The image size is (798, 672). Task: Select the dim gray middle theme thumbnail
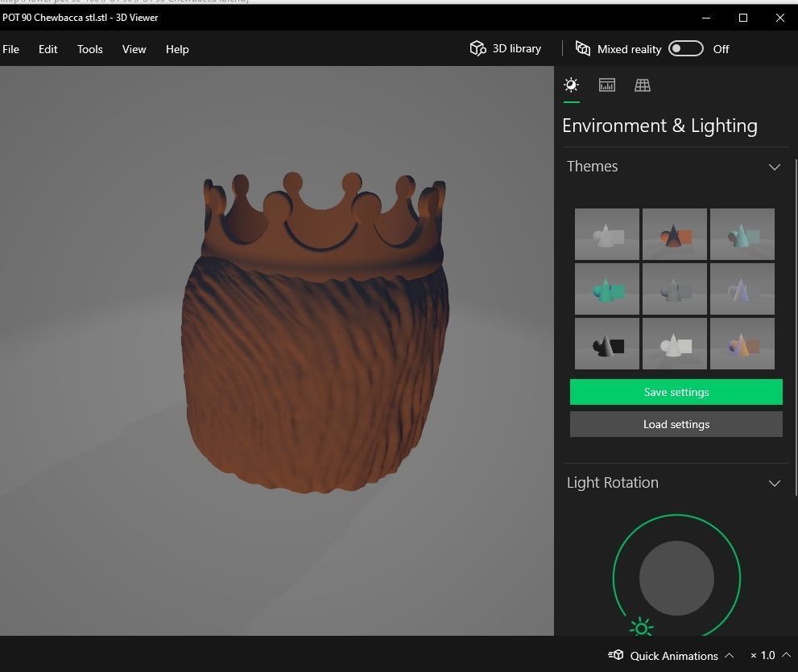pyautogui.click(x=674, y=289)
